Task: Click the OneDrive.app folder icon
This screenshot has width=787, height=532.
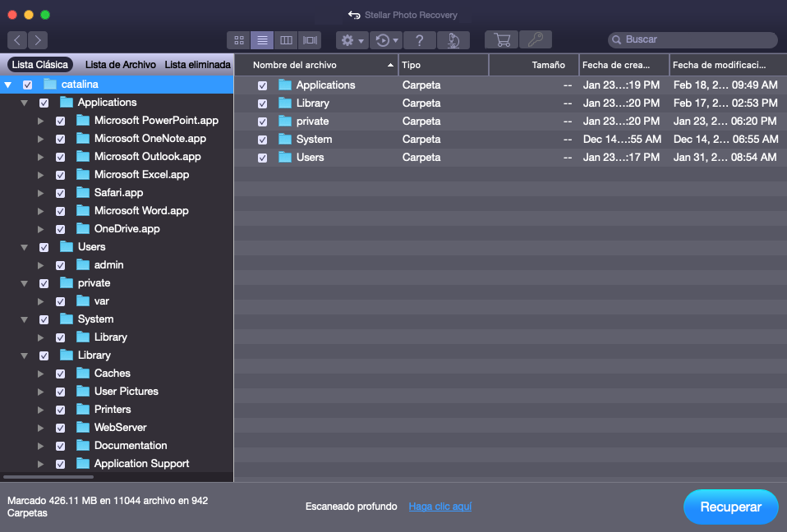Action: (x=83, y=228)
